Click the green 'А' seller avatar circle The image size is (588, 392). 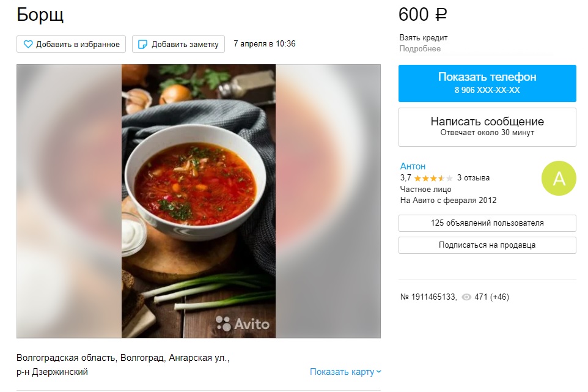(559, 178)
